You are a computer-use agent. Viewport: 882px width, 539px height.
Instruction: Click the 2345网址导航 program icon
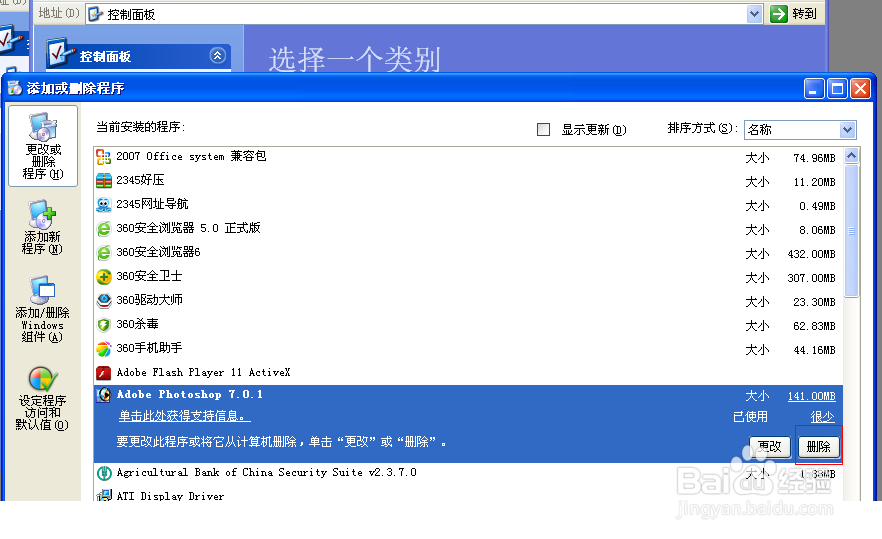[x=104, y=205]
